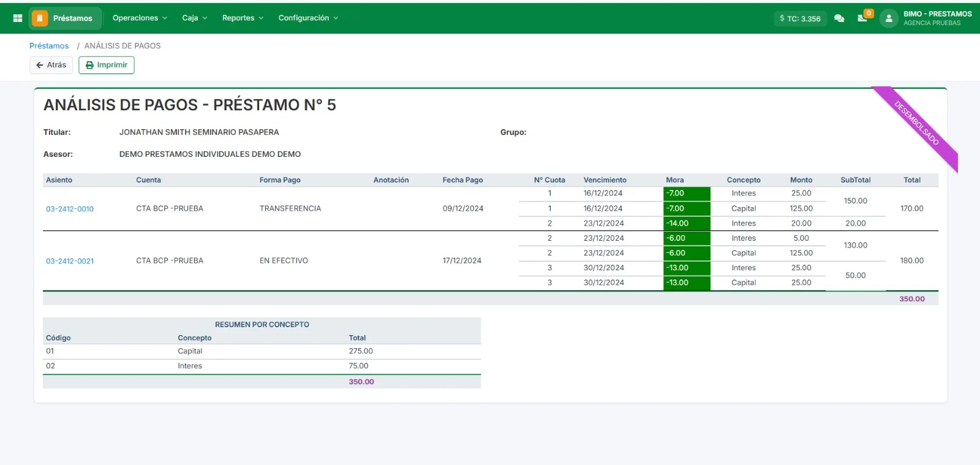Select the ANÁLISIS DE PAGOS breadcrumb text
This screenshot has height=465, width=980.
(x=123, y=46)
